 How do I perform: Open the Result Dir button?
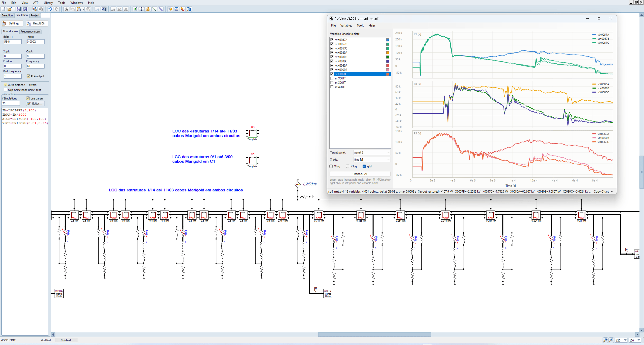[37, 24]
